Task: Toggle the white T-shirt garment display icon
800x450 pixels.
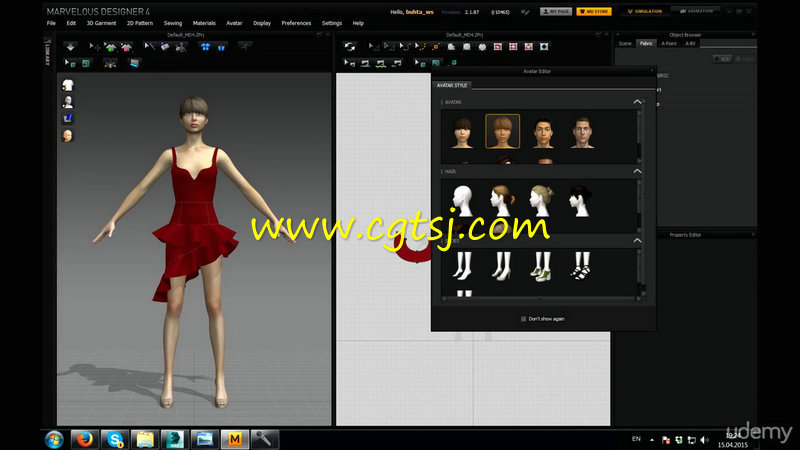Action: (68, 85)
